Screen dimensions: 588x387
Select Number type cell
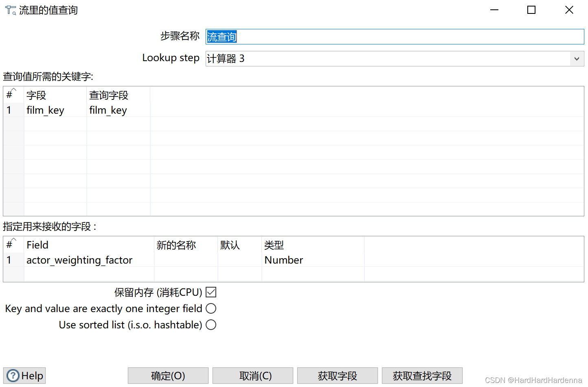313,260
